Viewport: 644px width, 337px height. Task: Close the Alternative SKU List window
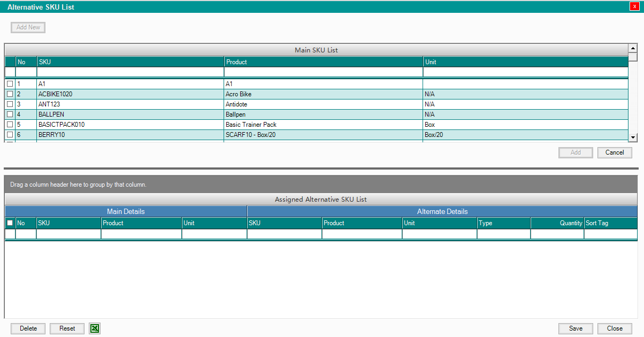(634, 6)
